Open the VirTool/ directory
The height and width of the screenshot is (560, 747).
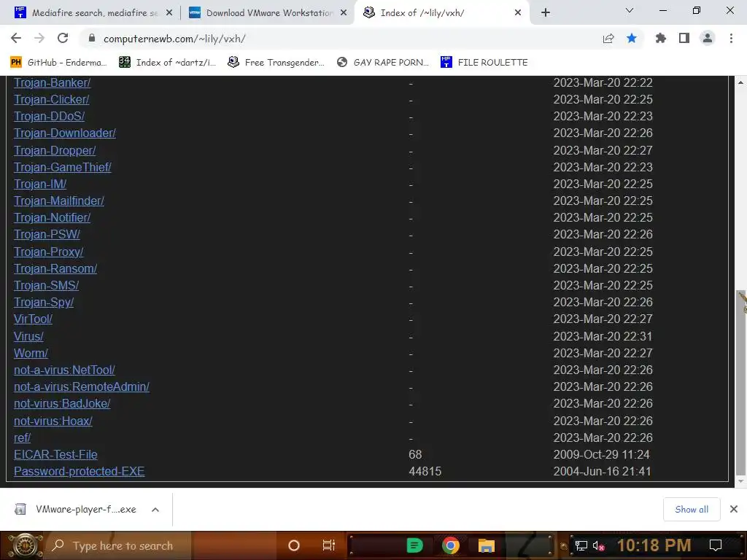tap(33, 319)
